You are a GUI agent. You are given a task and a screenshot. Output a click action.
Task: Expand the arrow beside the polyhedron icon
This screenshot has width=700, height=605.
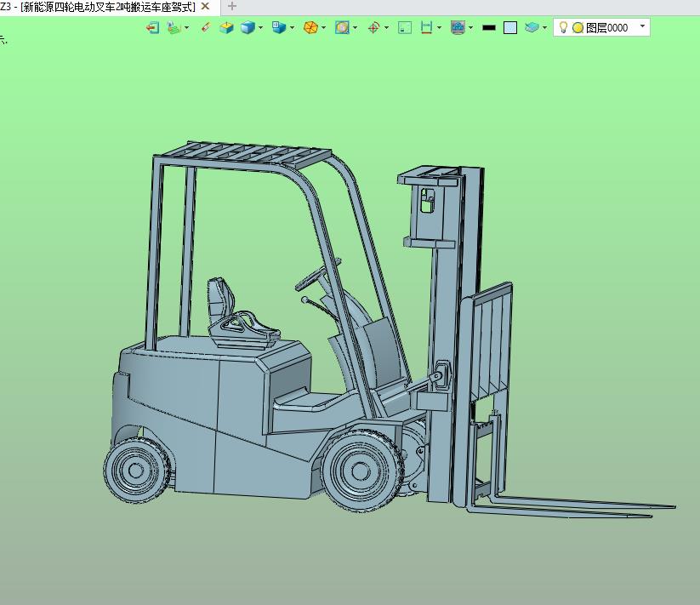[324, 28]
